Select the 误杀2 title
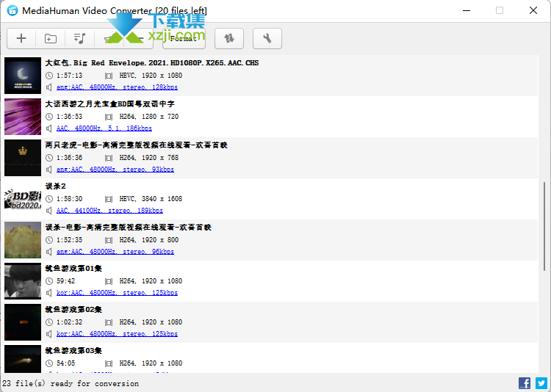 coord(56,186)
